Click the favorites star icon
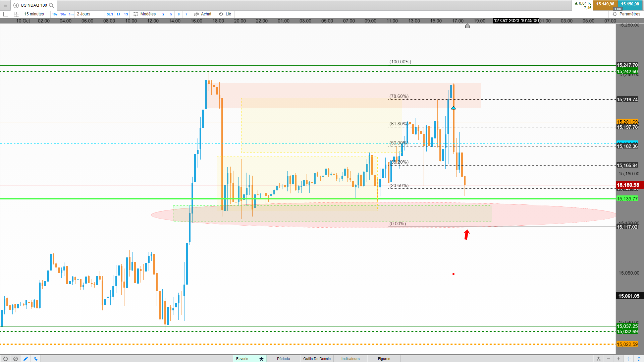 pyautogui.click(x=261, y=359)
